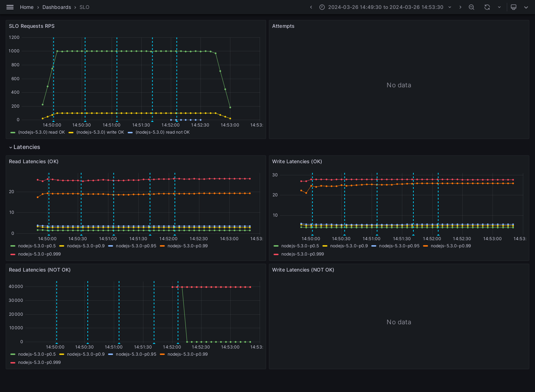Click blue read not OK color swatch

click(130, 133)
